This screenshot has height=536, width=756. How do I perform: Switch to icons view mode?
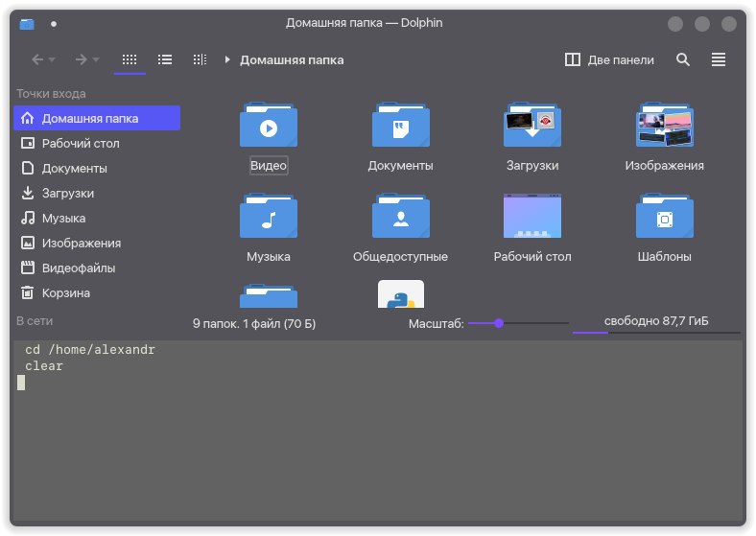pyautogui.click(x=130, y=59)
